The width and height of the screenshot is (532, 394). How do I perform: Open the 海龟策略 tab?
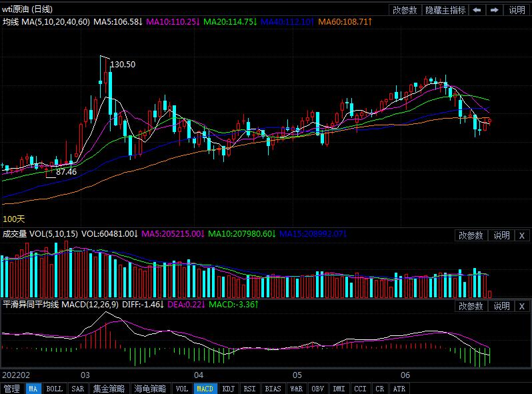pyautogui.click(x=149, y=389)
